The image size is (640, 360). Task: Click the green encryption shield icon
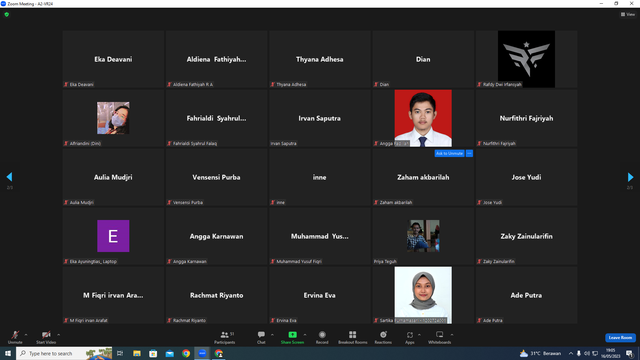[7, 14]
